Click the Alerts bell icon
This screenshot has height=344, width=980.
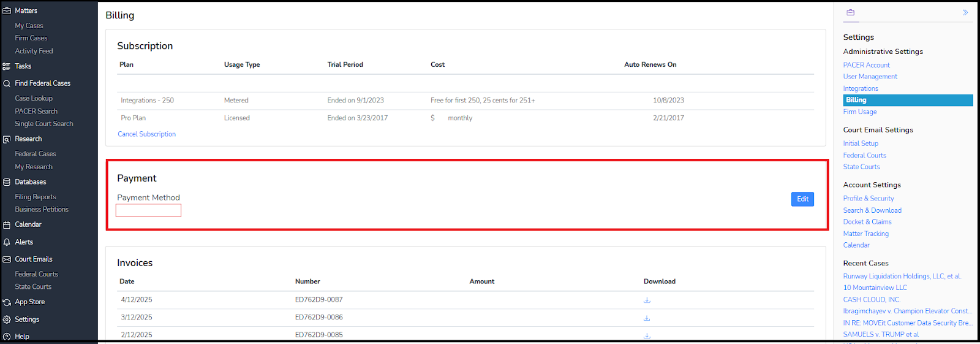pyautogui.click(x=7, y=242)
